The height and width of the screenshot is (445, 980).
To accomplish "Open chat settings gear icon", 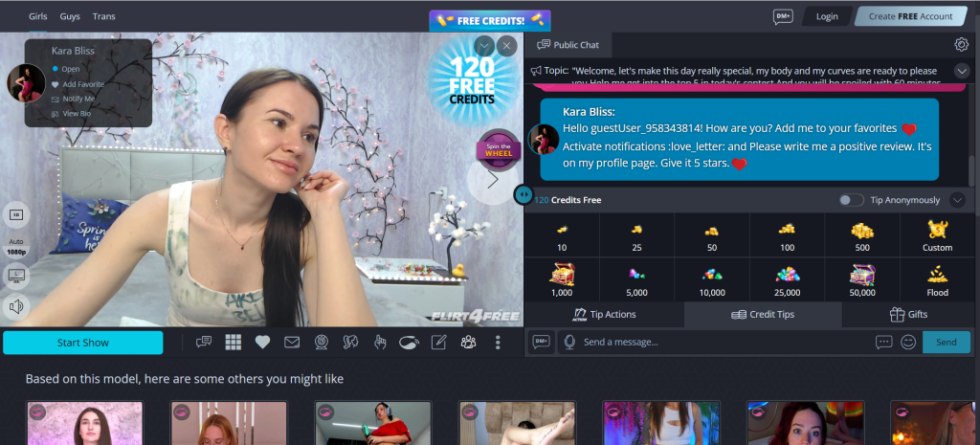I will (x=961, y=44).
